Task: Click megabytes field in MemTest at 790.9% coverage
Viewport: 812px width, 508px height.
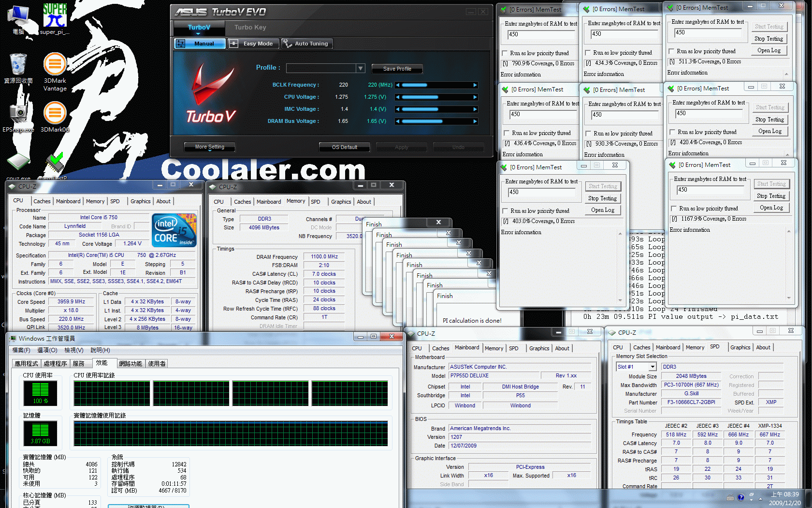Action: (540, 34)
